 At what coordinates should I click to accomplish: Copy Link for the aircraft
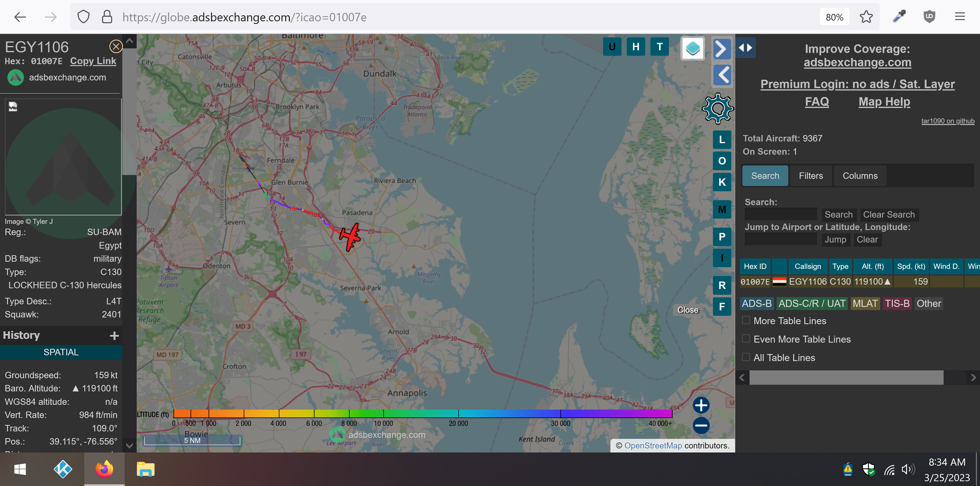[x=93, y=61]
